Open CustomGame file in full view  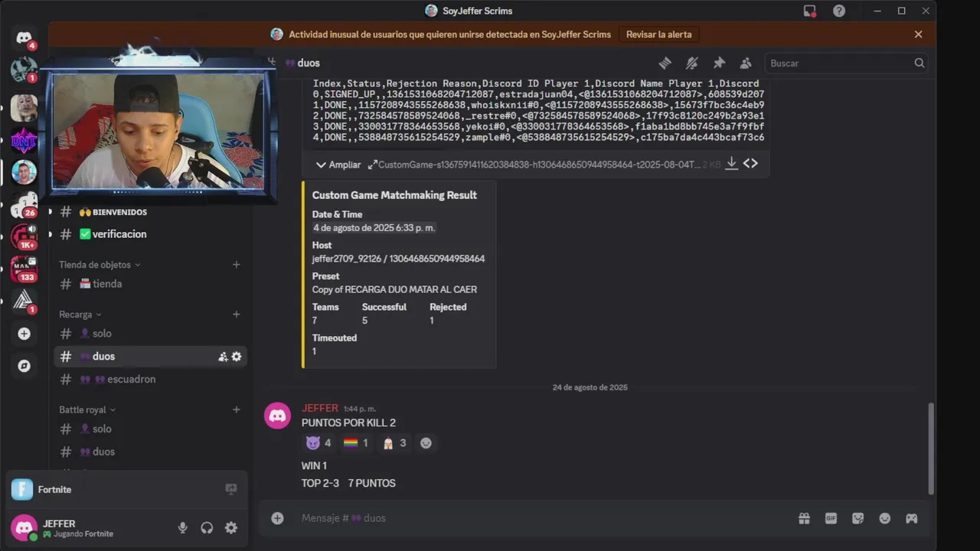373,165
